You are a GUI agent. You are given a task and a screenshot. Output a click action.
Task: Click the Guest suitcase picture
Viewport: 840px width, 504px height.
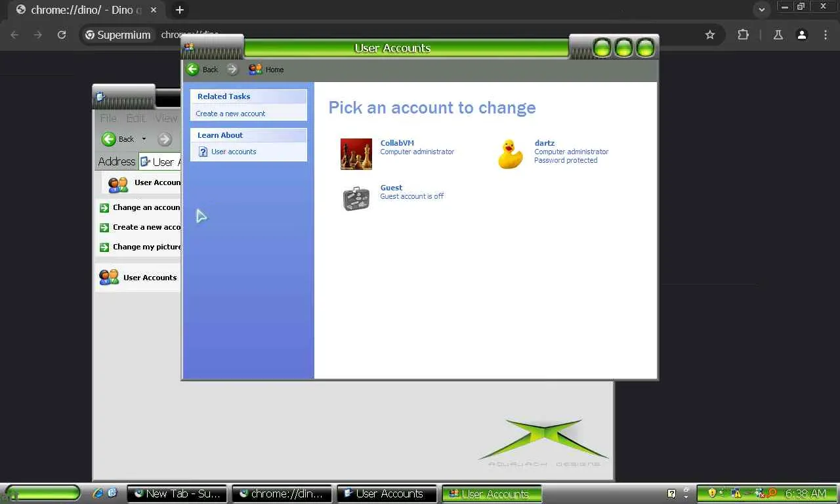point(356,198)
